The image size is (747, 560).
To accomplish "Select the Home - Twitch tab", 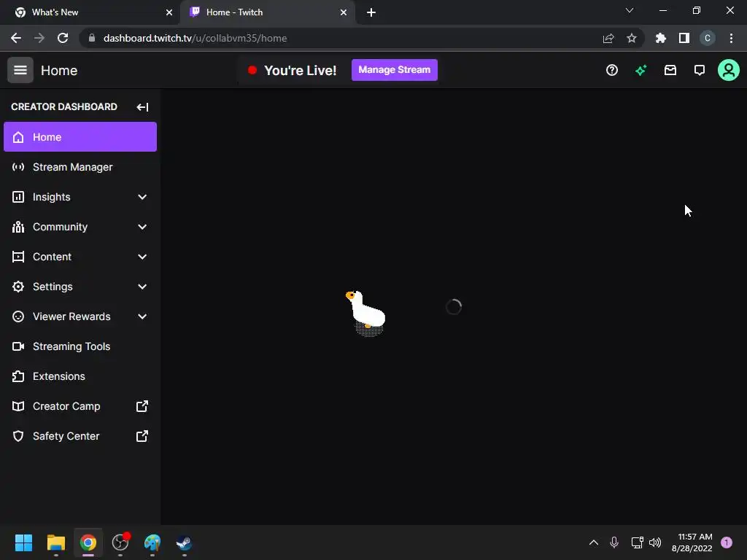I will [268, 12].
